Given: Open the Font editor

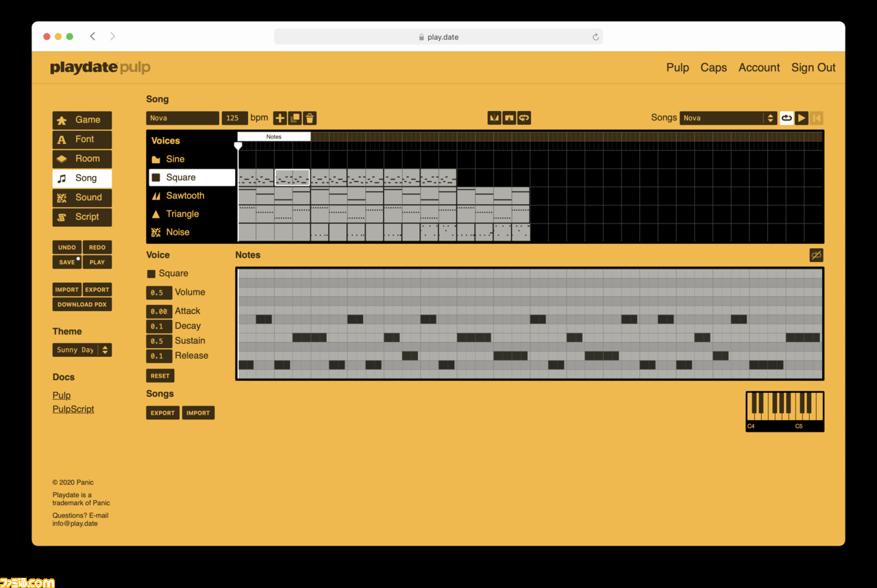Looking at the screenshot, I should (x=82, y=139).
